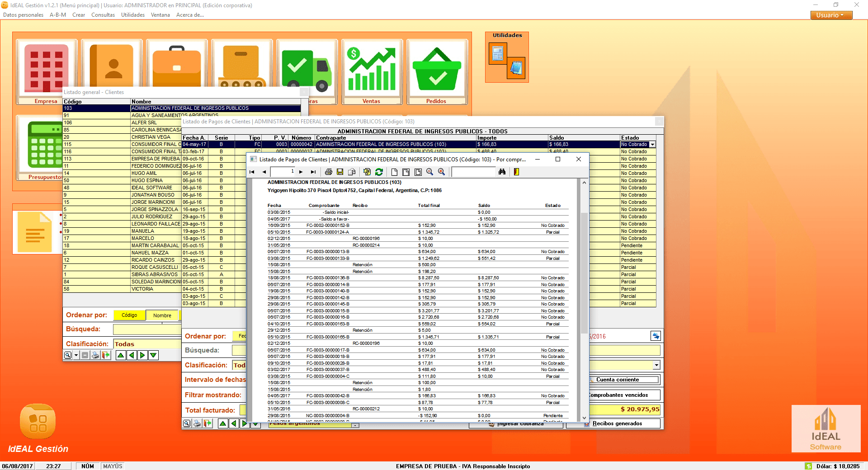The width and height of the screenshot is (868, 470).
Task: Click the search text field in report toolbar
Action: pyautogui.click(x=473, y=172)
